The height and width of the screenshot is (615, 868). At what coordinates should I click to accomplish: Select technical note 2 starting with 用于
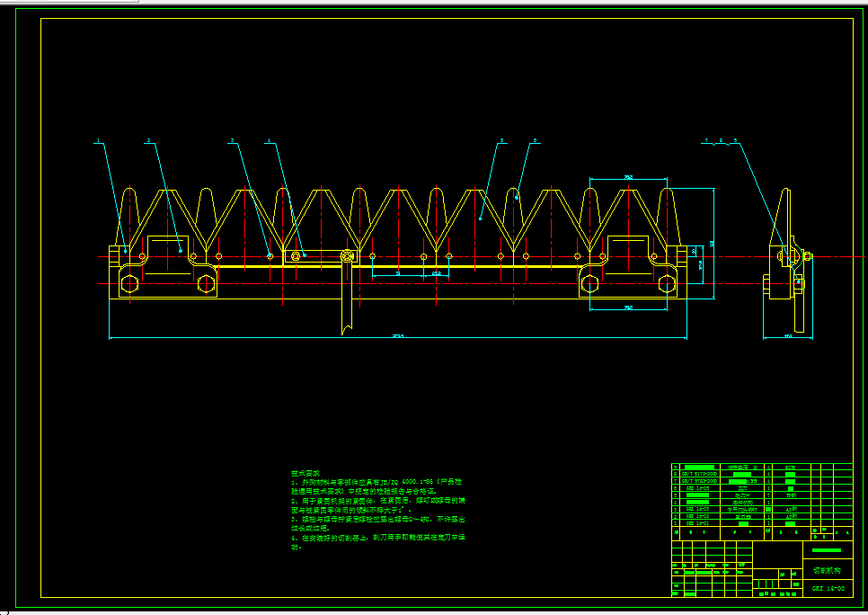[378, 504]
